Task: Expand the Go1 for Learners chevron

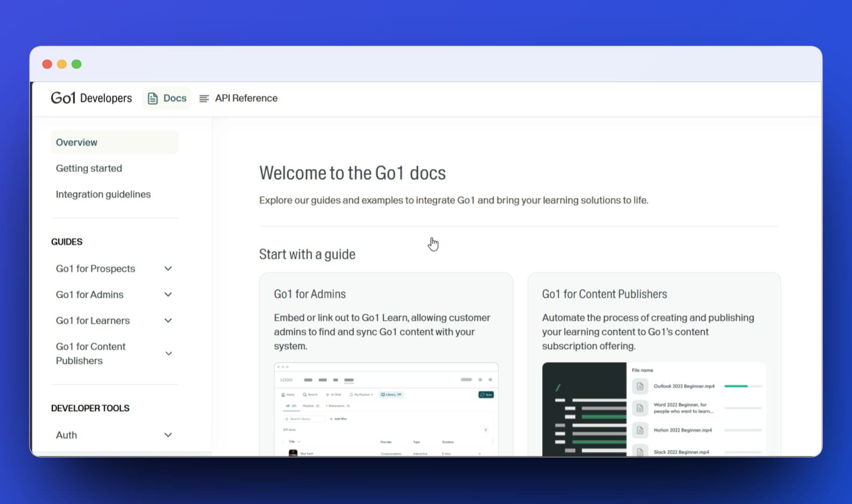Action: (x=168, y=321)
